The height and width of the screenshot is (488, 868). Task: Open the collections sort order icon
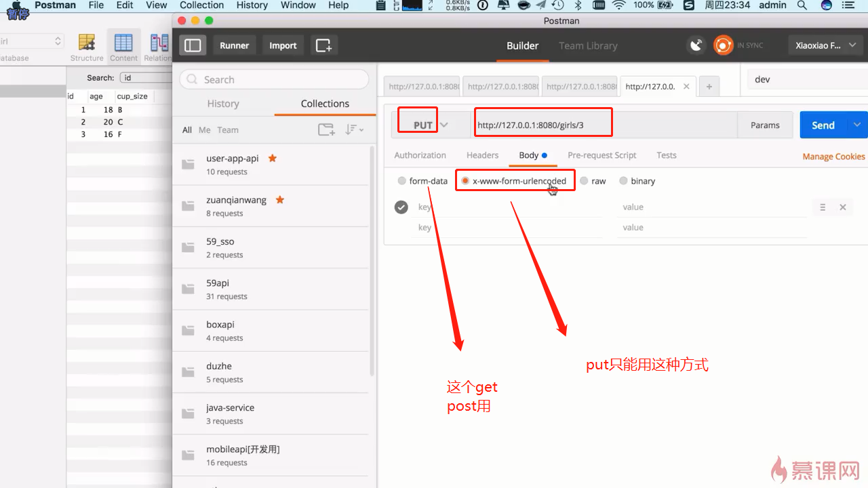(355, 129)
